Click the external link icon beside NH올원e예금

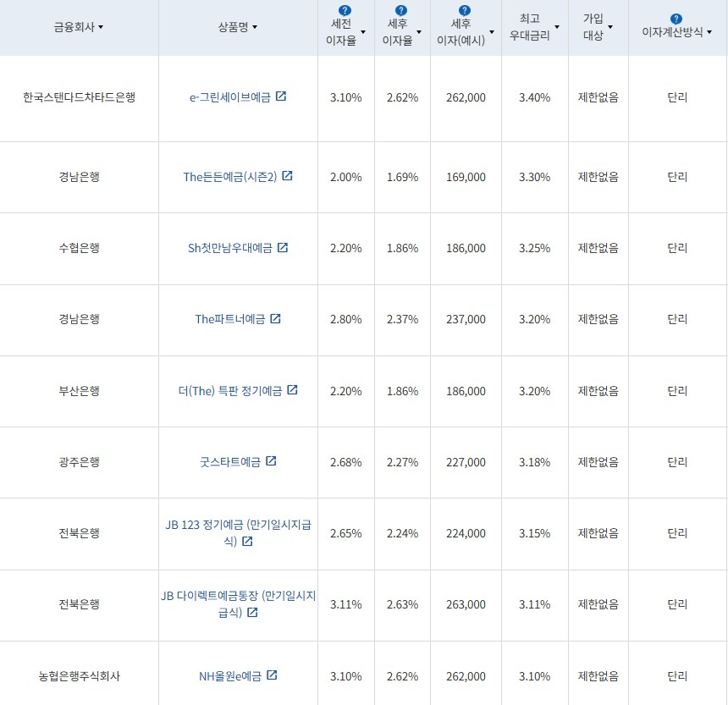coord(271,675)
